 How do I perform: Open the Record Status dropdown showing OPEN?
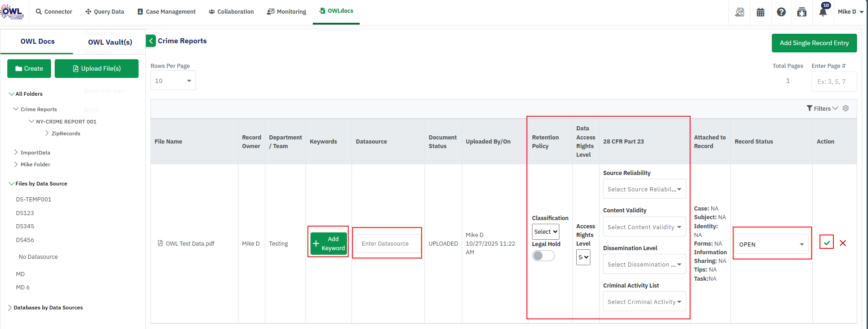pyautogui.click(x=771, y=244)
